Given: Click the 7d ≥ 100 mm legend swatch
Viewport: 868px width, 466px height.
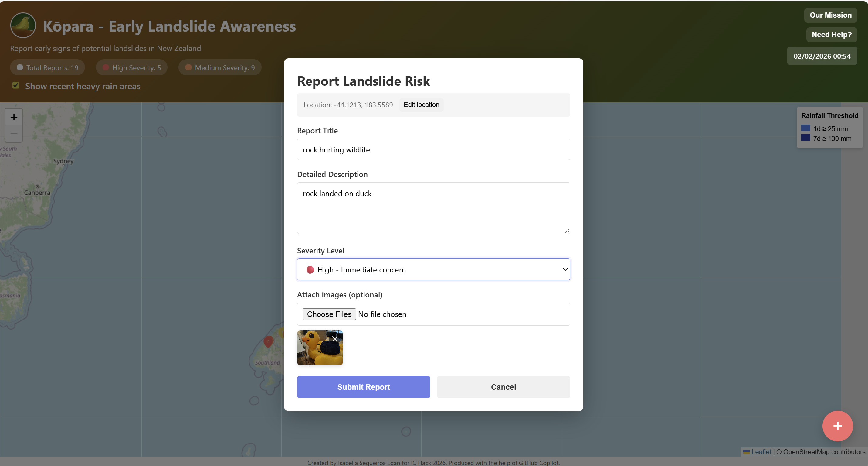Looking at the screenshot, I should (805, 138).
